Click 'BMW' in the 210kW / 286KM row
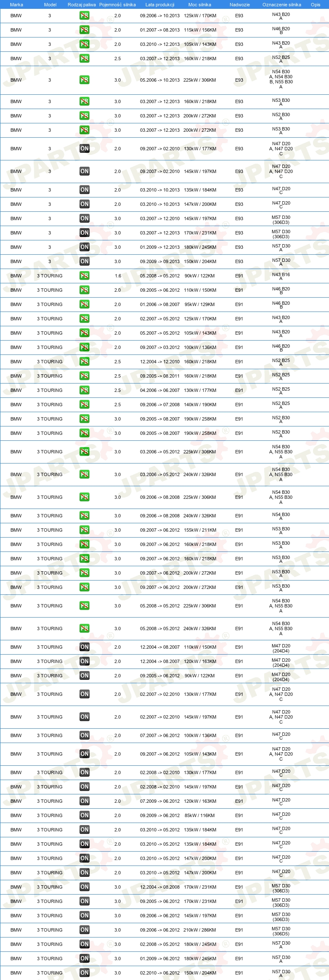329x980 pixels. 16,930
